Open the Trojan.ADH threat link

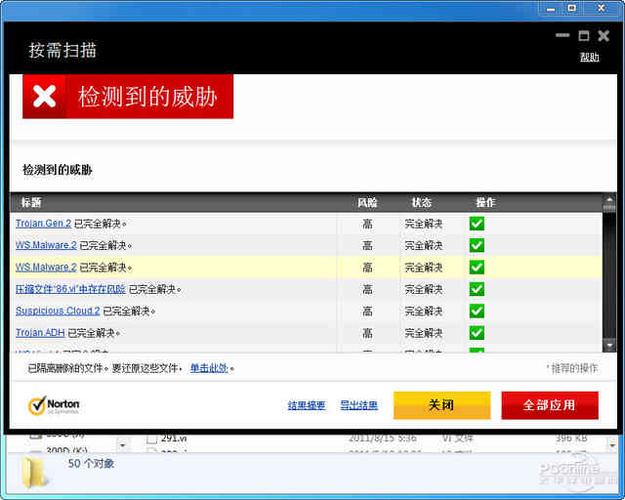pos(40,332)
